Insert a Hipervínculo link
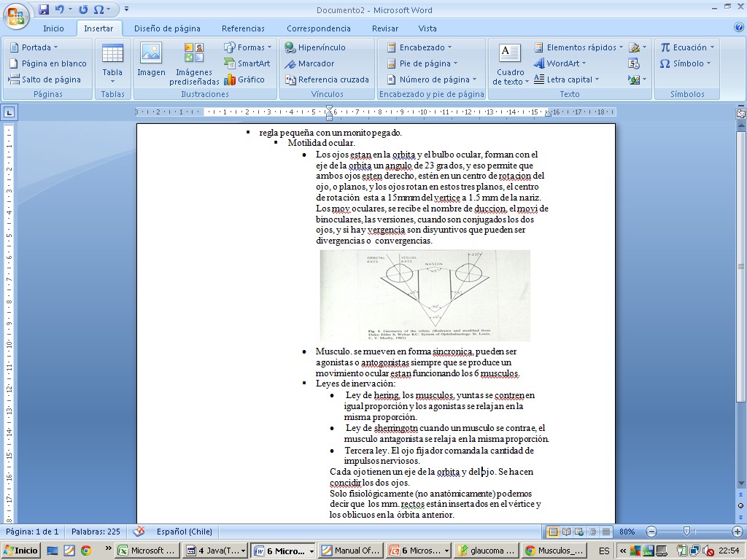747x560 pixels. tap(315, 47)
